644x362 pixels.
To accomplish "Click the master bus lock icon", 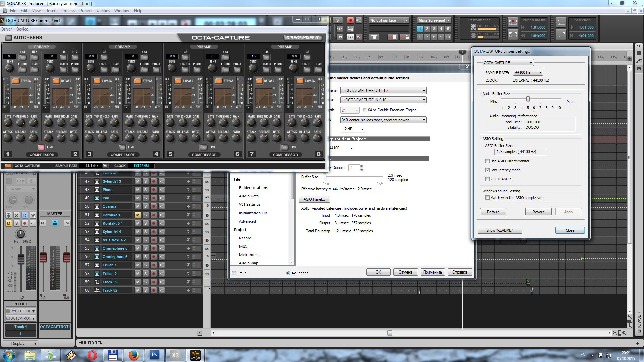I will click(x=55, y=223).
